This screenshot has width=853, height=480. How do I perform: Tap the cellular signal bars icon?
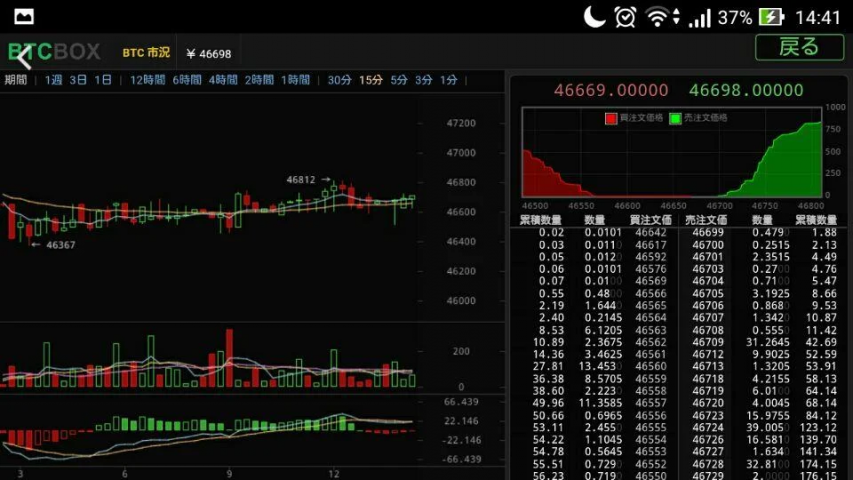[x=700, y=18]
